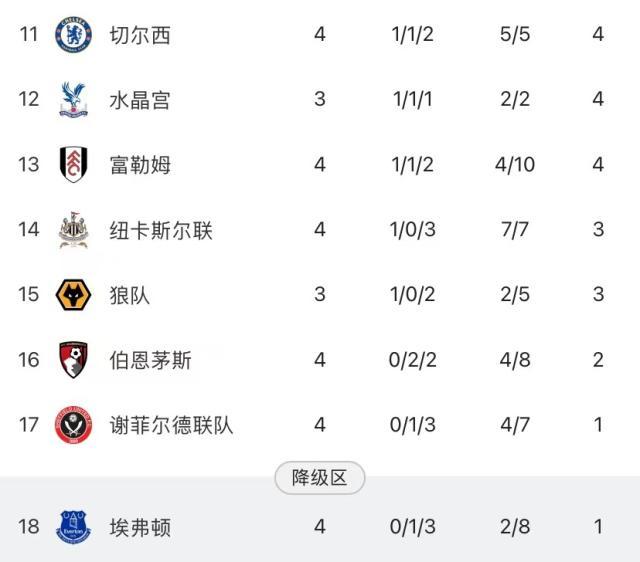Click the 降级区 relegation zone label

coord(320,478)
